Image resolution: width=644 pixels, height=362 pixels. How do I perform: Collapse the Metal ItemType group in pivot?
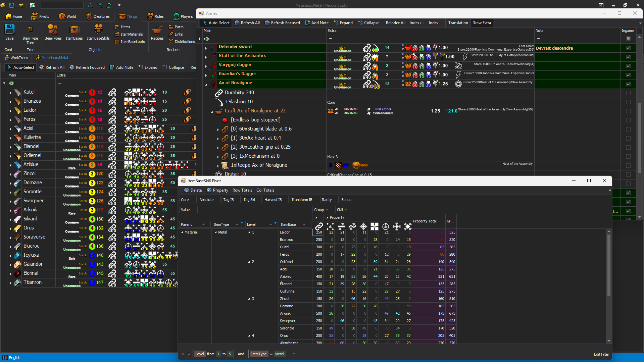(215, 232)
